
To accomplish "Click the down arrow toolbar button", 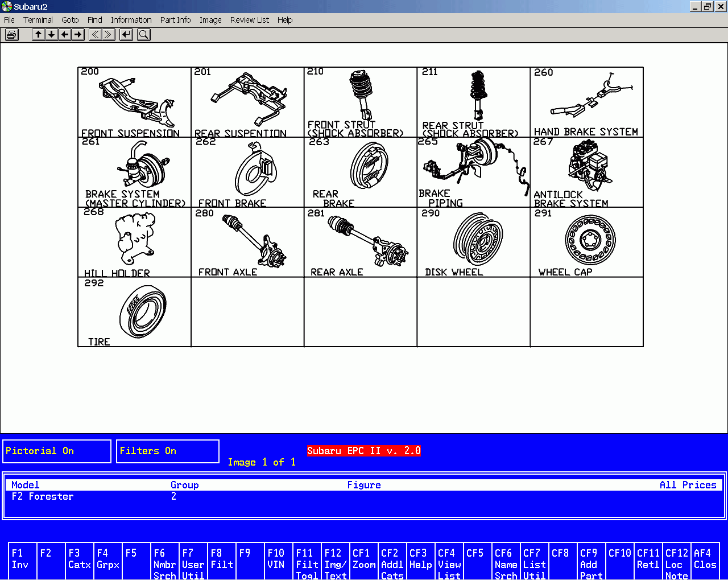I will pos(52,35).
